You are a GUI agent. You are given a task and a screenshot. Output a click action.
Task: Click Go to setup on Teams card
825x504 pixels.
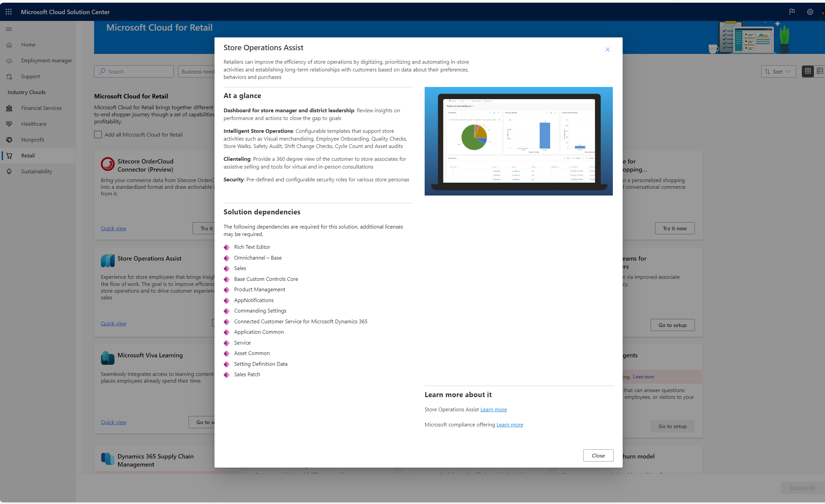pos(673,325)
